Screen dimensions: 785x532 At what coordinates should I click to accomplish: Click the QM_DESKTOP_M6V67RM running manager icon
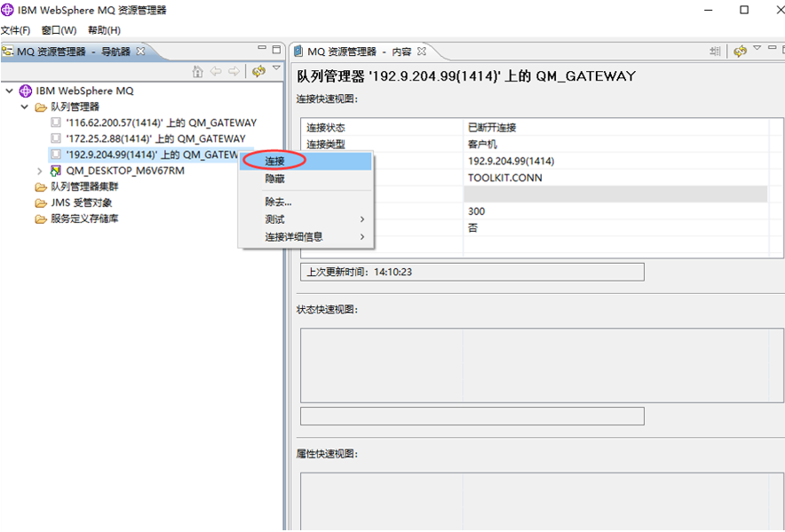pyautogui.click(x=56, y=171)
